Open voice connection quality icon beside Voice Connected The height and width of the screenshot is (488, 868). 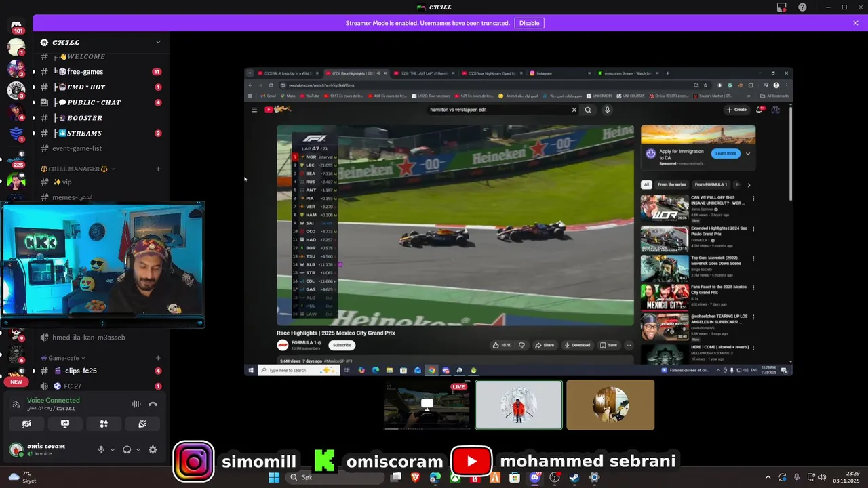16,404
